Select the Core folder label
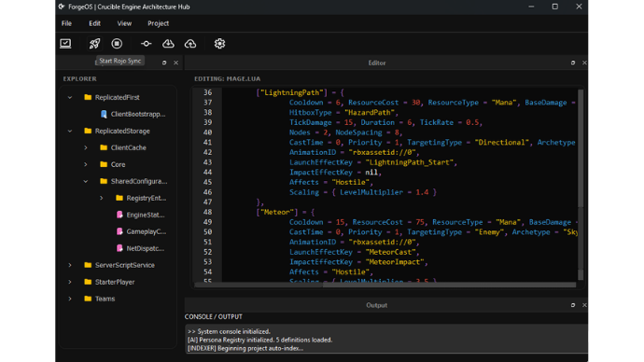644x362 pixels. coord(118,164)
